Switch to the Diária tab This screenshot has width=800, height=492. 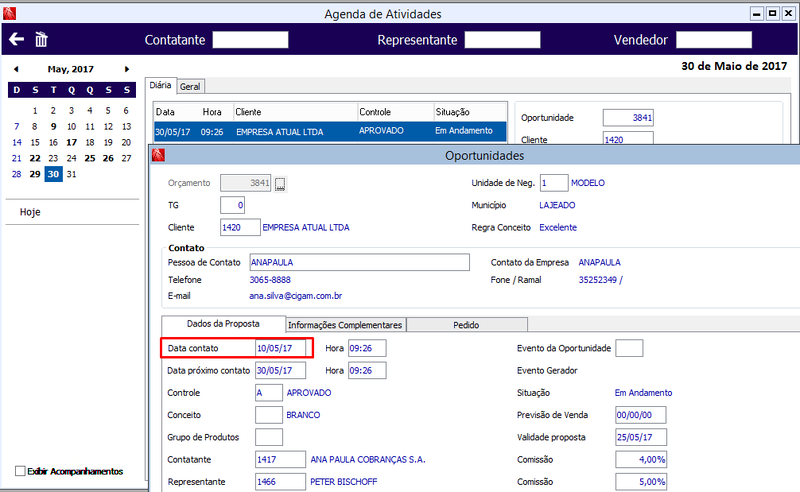tap(160, 85)
